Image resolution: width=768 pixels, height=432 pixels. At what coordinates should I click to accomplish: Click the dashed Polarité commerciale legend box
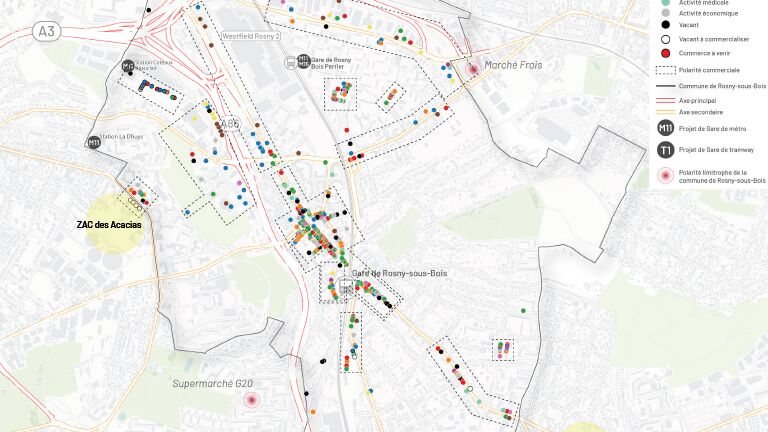pyautogui.click(x=665, y=71)
